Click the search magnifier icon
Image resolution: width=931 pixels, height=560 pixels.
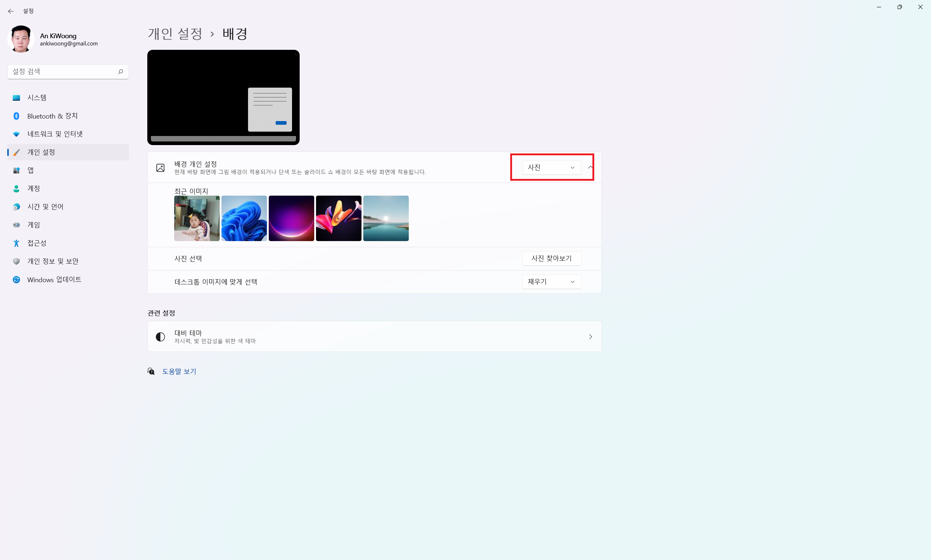[120, 72]
